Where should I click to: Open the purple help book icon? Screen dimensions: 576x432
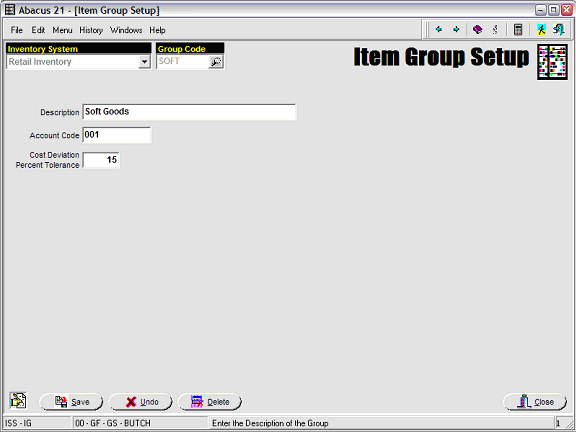click(x=478, y=29)
